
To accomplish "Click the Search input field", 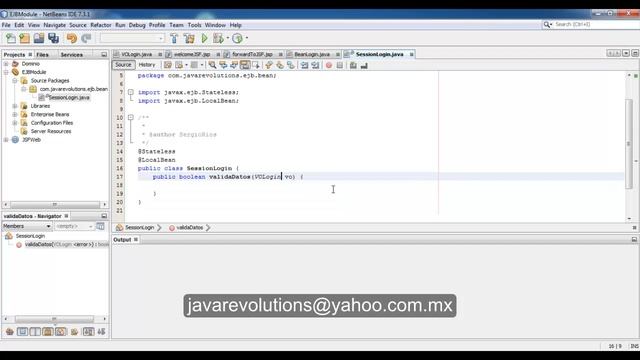I will click(x=596, y=24).
